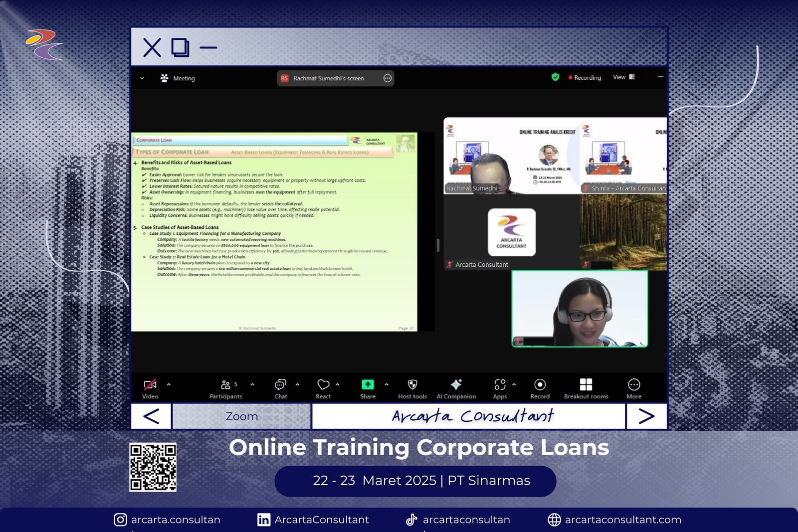Select Rachmat Sumedhi's video thumbnail

511,156
